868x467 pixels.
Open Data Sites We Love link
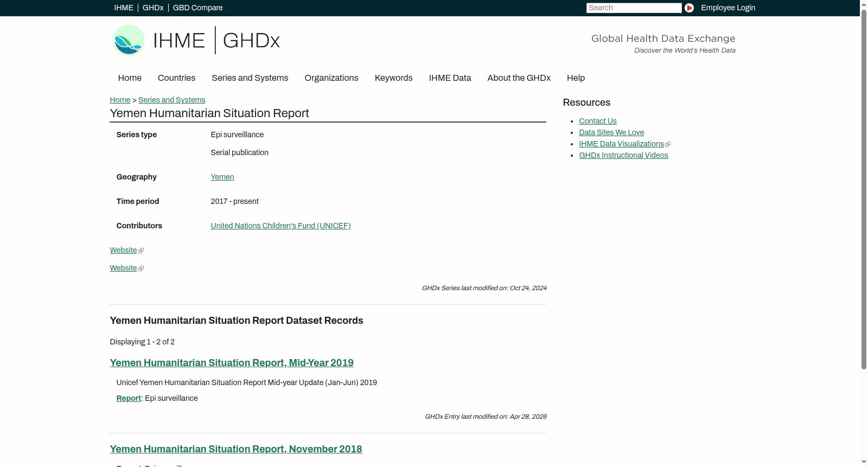(x=611, y=132)
